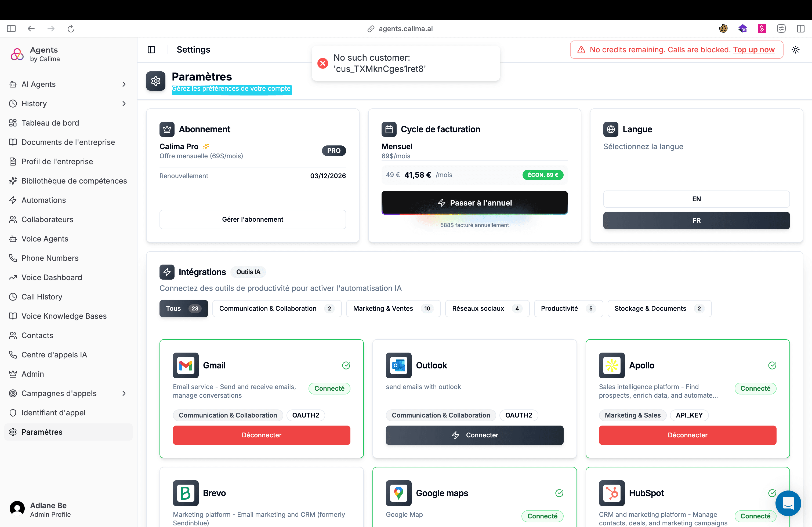Click the Calima logo in the sidebar

click(x=17, y=54)
